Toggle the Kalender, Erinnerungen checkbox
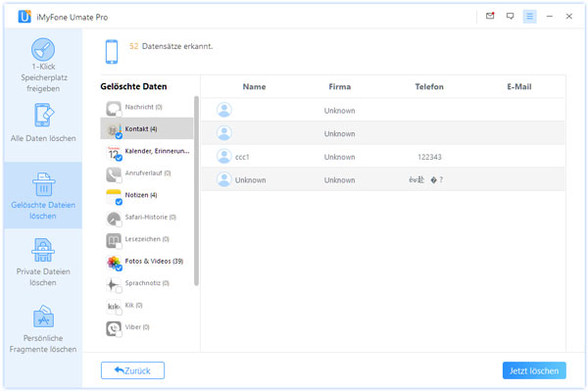The height and width of the screenshot is (391, 588). coord(119,158)
